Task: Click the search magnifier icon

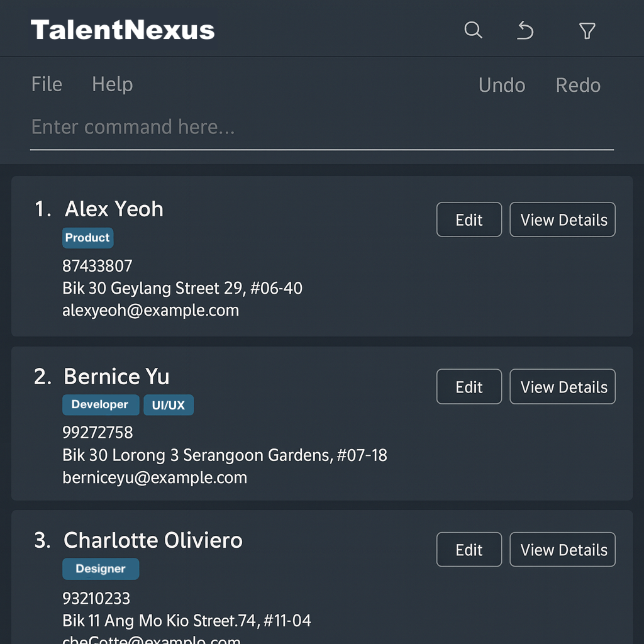Action: click(x=473, y=30)
